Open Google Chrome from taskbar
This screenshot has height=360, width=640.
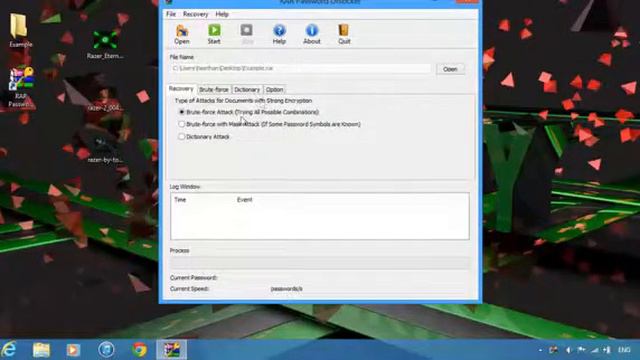[139, 350]
